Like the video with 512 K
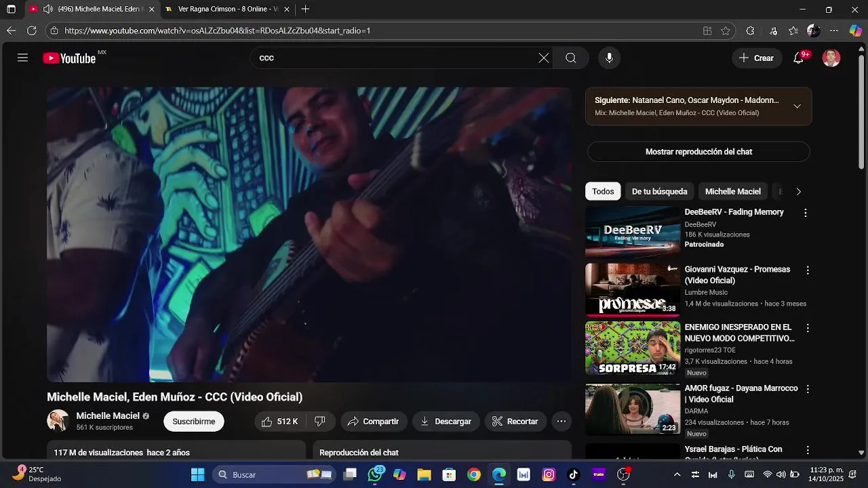 point(280,422)
